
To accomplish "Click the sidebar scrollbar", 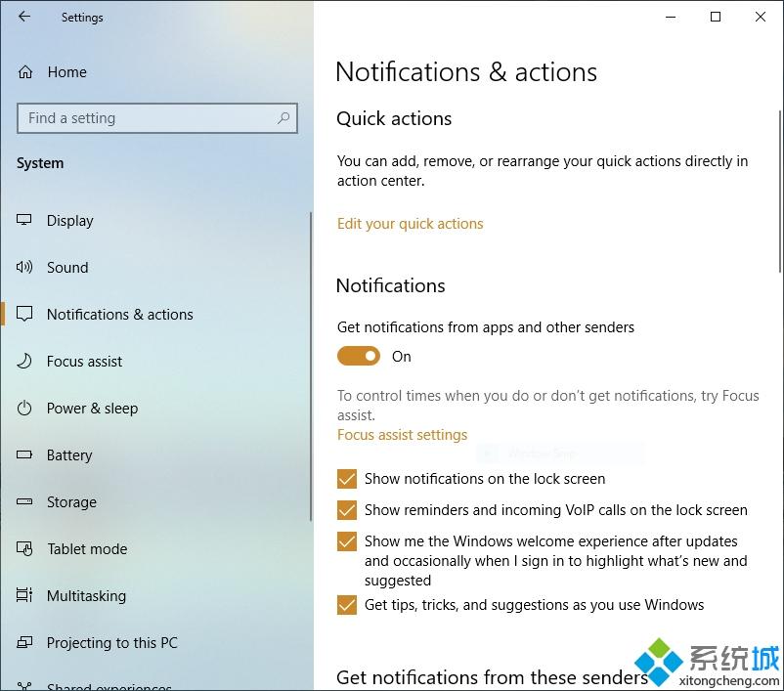I will [311, 367].
